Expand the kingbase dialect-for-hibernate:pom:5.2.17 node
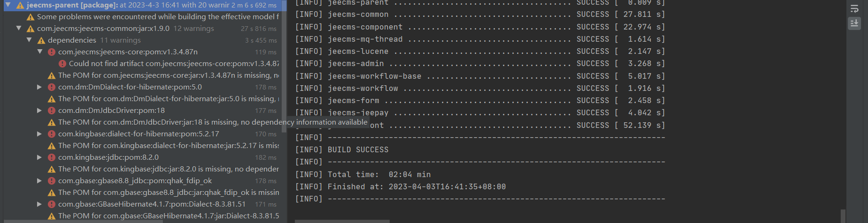This screenshot has width=868, height=223. click(39, 134)
